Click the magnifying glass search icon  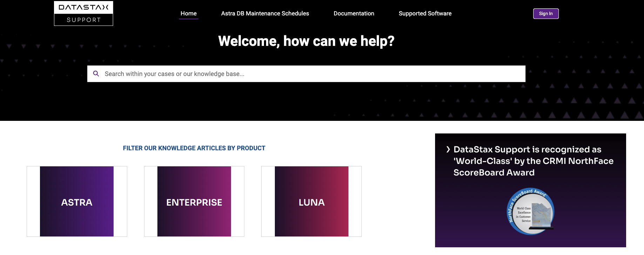(x=96, y=74)
